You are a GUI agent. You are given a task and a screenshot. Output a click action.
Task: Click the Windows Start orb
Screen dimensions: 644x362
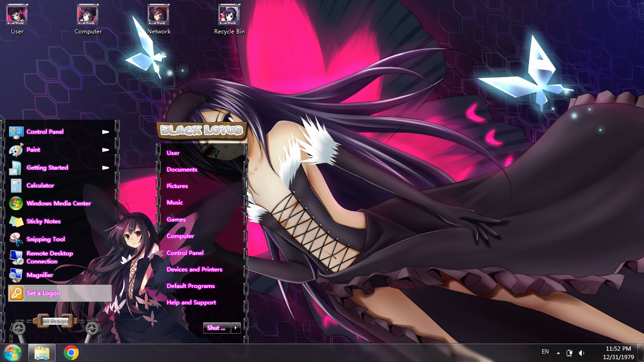(x=12, y=353)
